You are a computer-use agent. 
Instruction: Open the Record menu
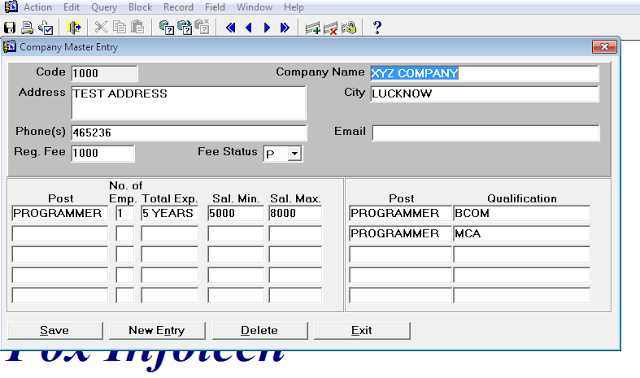pos(178,7)
